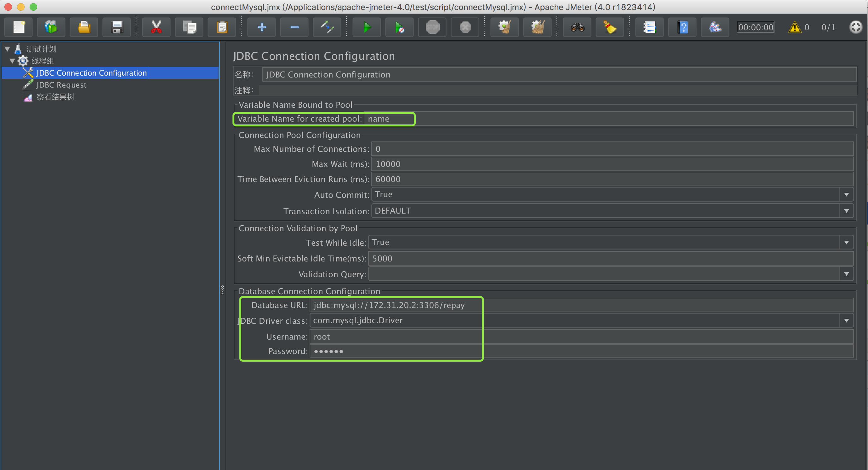Click the Database URL field
The width and height of the screenshot is (868, 470).
[x=582, y=305]
